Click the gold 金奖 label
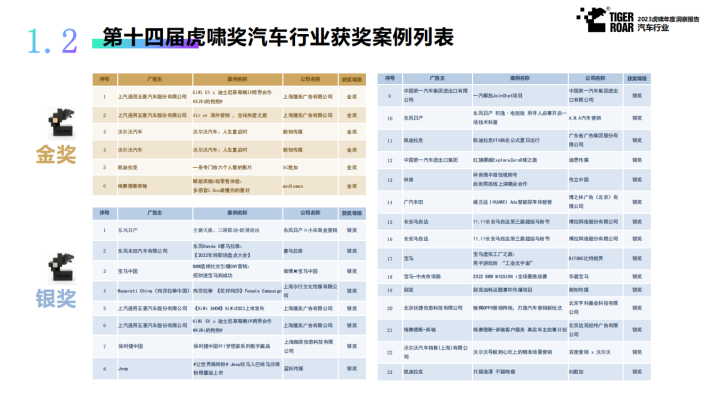The width and height of the screenshot is (710, 399). [56, 155]
